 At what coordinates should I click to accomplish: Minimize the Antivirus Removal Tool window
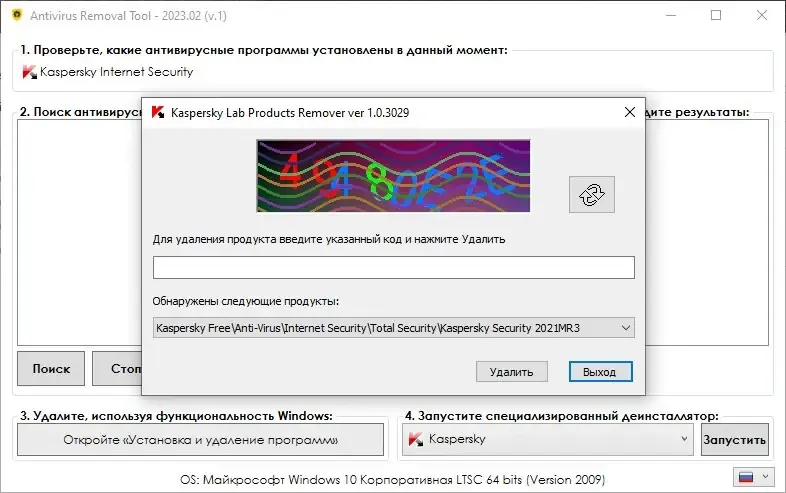click(x=668, y=15)
